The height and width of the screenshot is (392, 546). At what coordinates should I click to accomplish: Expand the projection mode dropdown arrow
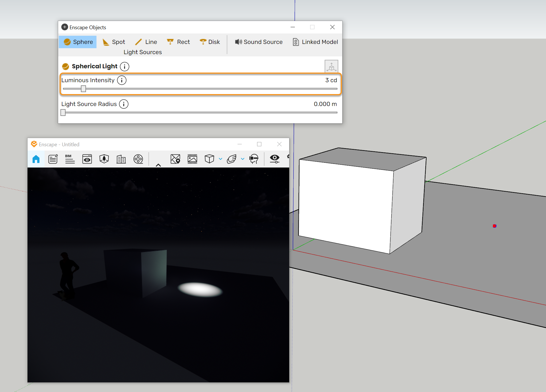220,159
